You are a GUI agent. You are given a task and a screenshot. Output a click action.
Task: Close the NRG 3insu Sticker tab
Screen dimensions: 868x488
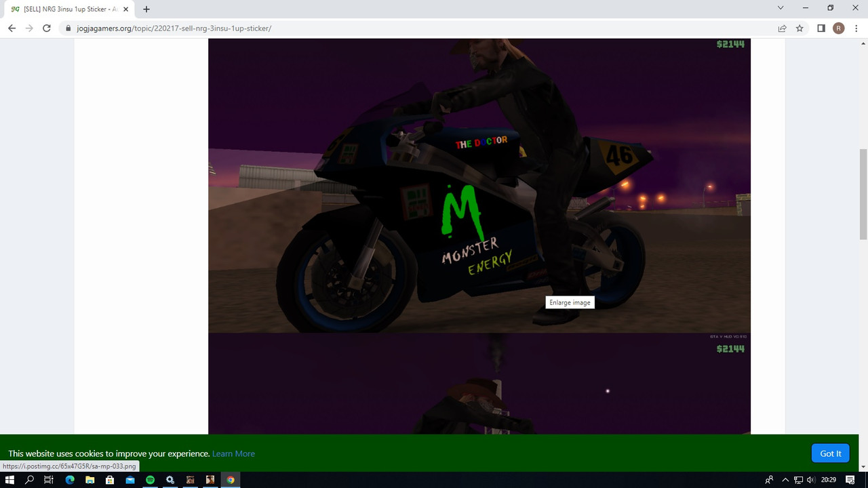pos(125,9)
